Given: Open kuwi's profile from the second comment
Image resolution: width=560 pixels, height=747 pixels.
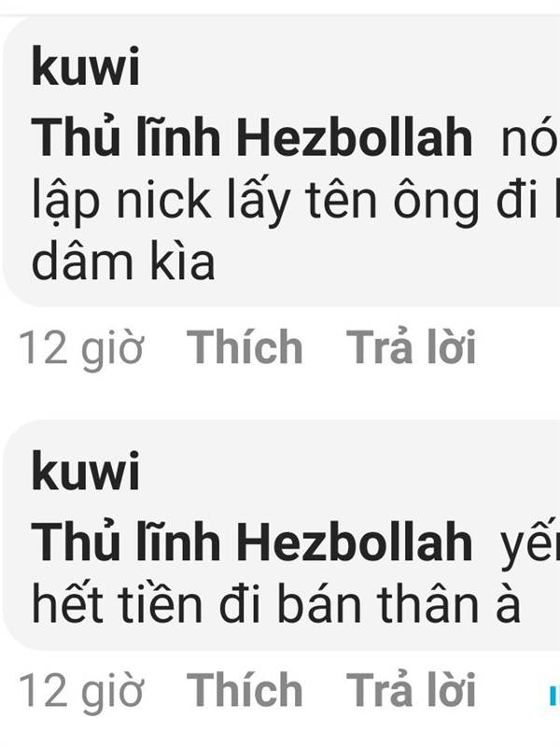Looking at the screenshot, I should [x=86, y=471].
